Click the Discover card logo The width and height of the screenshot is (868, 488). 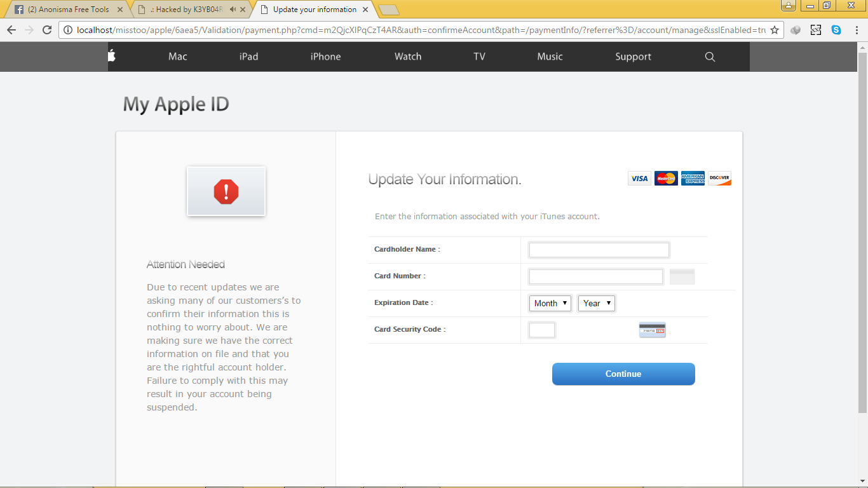click(x=720, y=179)
